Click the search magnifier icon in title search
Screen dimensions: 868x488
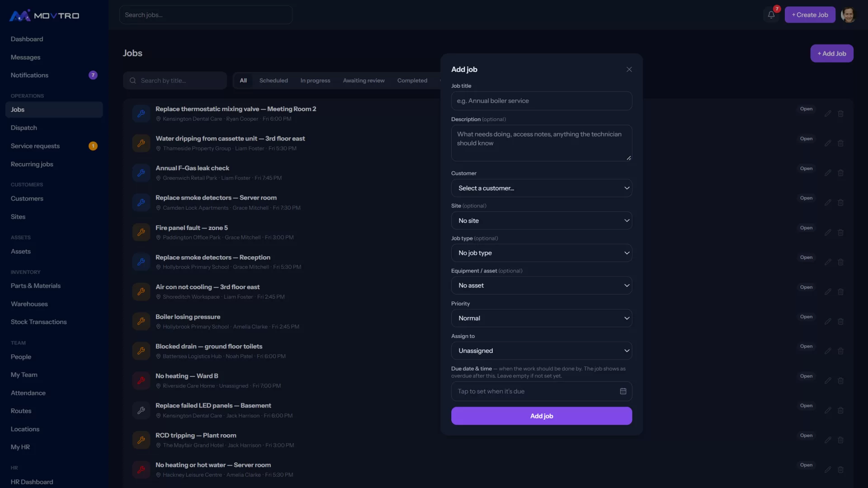(133, 80)
